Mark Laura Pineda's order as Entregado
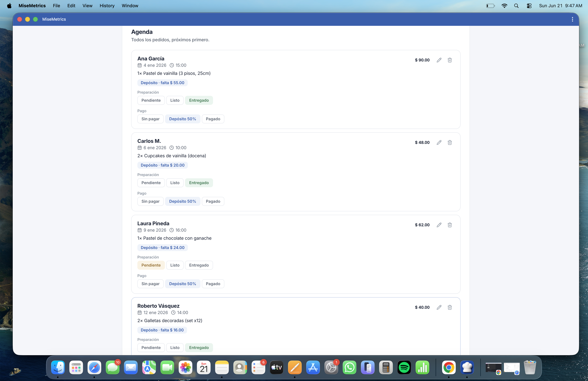This screenshot has height=381, width=588. [199, 265]
